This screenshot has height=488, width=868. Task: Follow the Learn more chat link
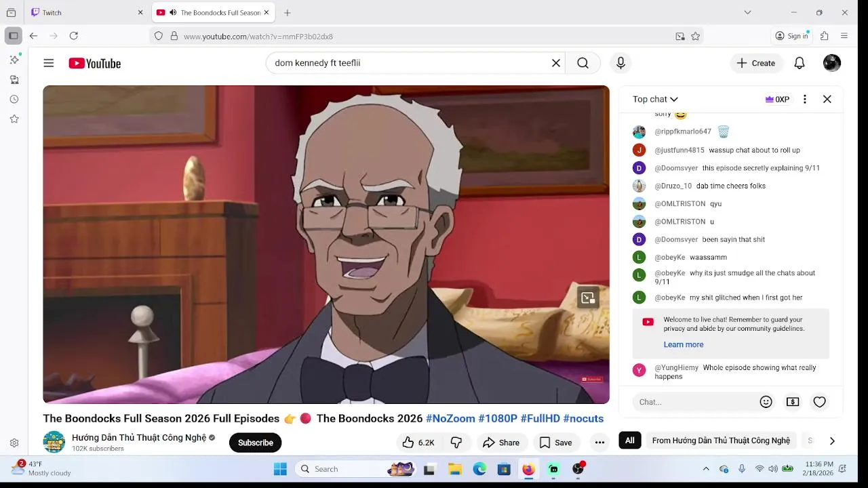(x=684, y=344)
